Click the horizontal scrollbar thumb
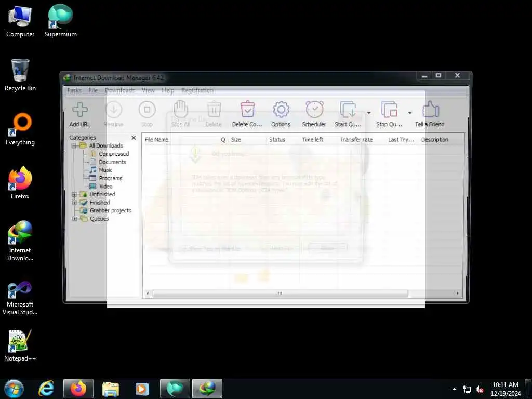The height and width of the screenshot is (399, 532). (280, 294)
